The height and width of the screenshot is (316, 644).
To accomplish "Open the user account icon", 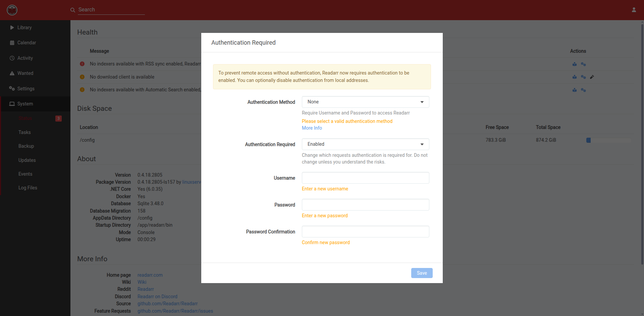I will 634,10.
